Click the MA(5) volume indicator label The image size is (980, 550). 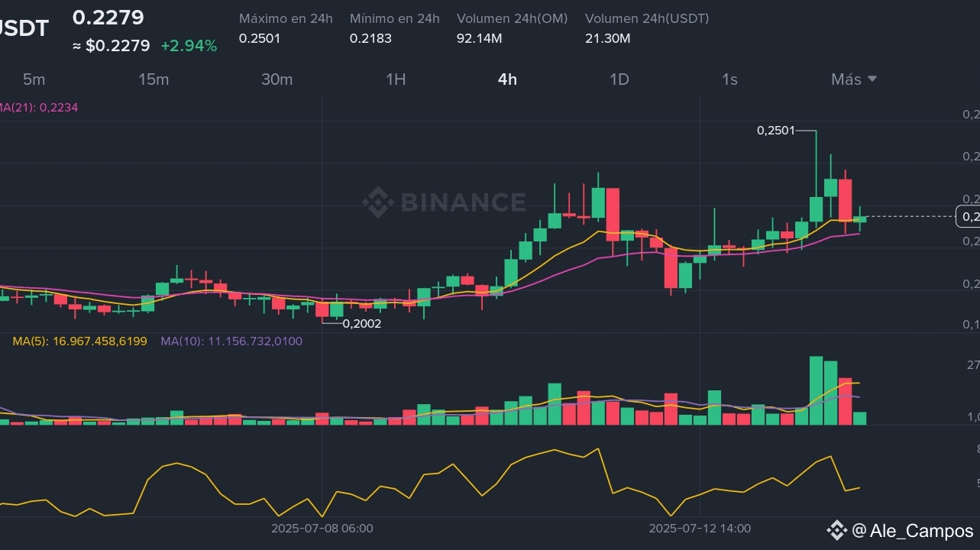[x=79, y=341]
